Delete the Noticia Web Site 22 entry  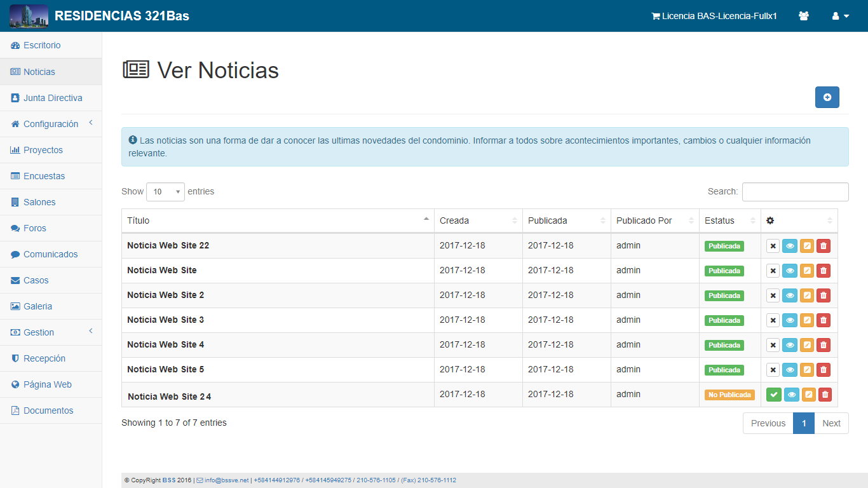pyautogui.click(x=823, y=246)
